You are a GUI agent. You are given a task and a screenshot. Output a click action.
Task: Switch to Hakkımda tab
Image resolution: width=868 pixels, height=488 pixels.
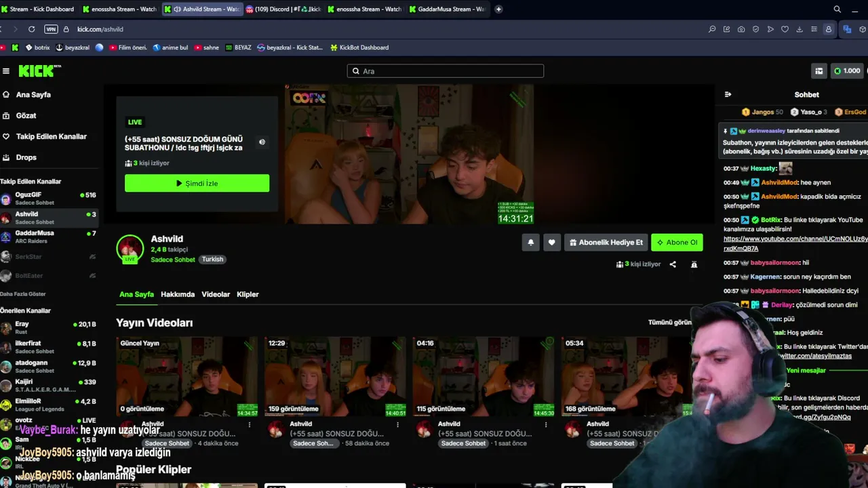coord(178,295)
